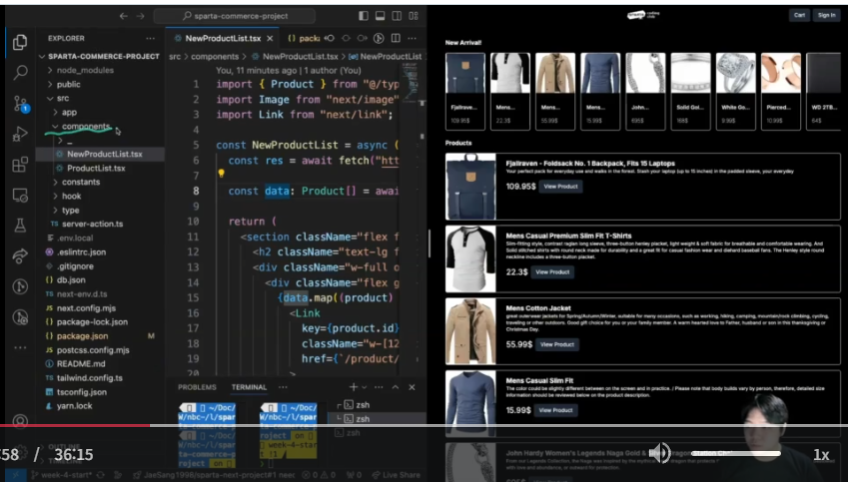The width and height of the screenshot is (848, 482).
Task: Open the Live Share arrow view
Action: (20, 256)
